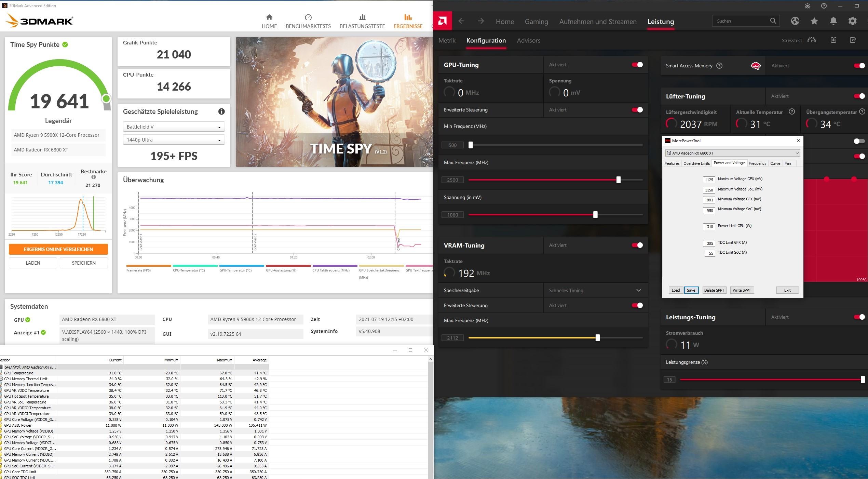
Task: Select MorePowerTool Overdrive Limits tab
Action: (696, 163)
